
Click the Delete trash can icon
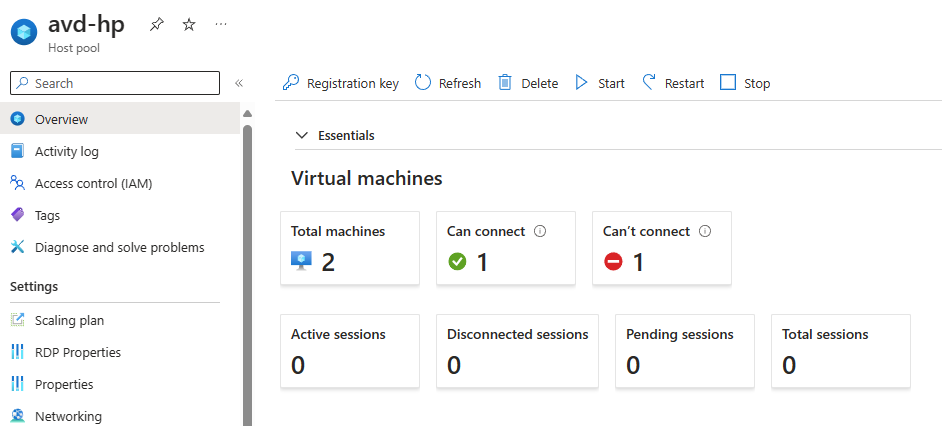[505, 83]
